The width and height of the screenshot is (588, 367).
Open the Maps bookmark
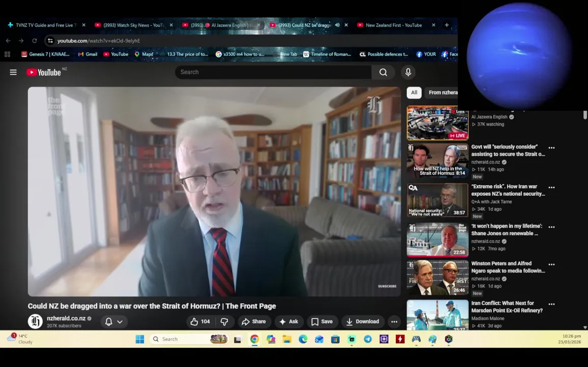144,55
